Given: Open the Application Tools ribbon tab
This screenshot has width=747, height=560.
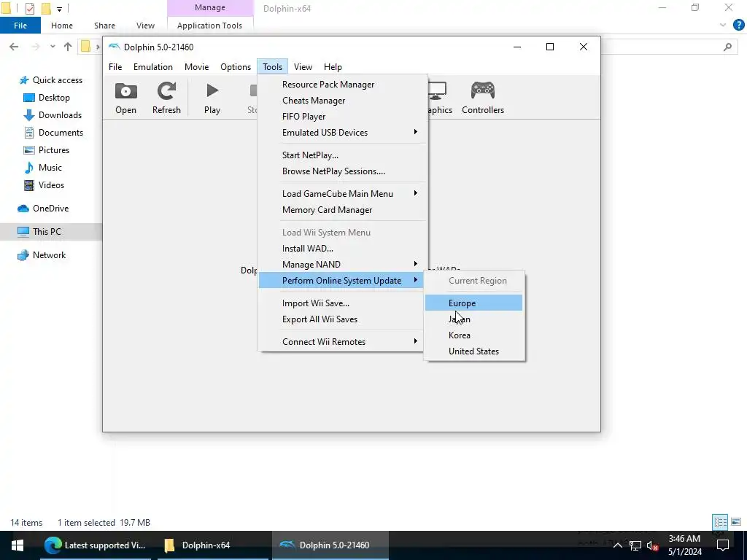Looking at the screenshot, I should pos(209,26).
